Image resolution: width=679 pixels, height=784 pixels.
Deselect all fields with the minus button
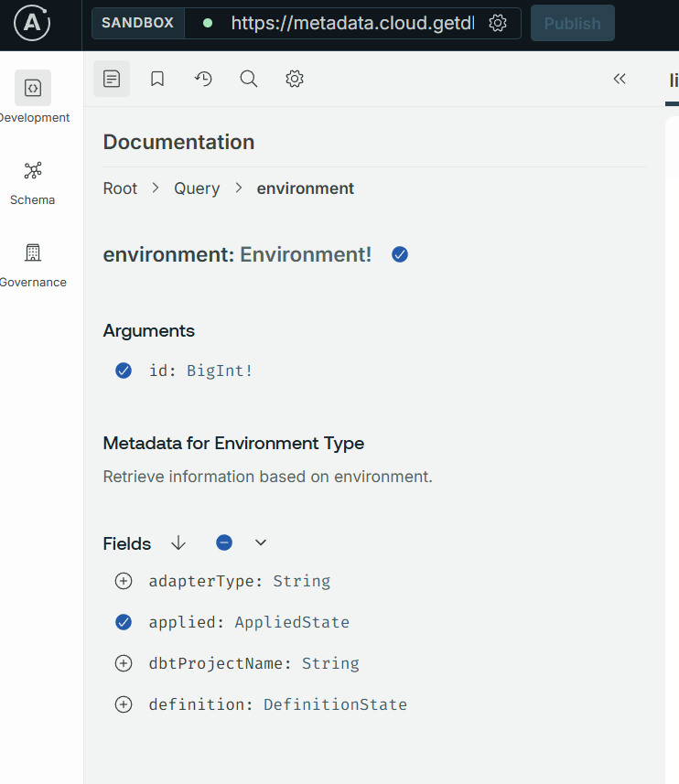tap(224, 543)
